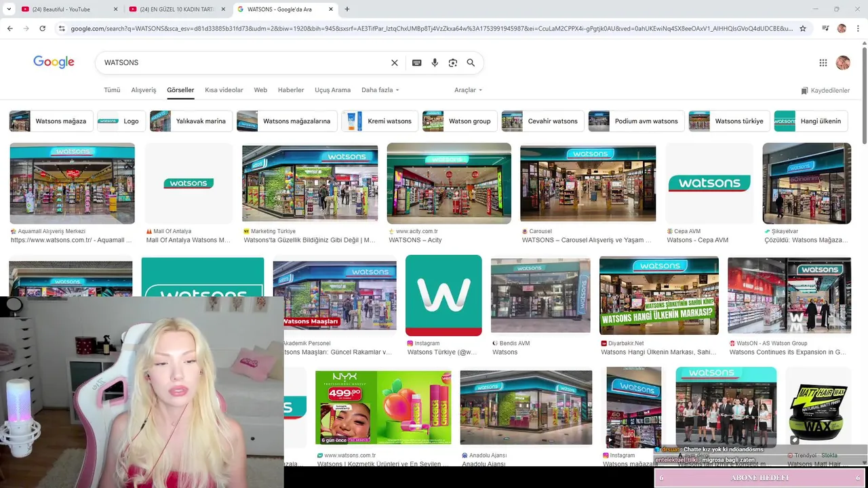Clear the search box with the X icon

tap(395, 62)
